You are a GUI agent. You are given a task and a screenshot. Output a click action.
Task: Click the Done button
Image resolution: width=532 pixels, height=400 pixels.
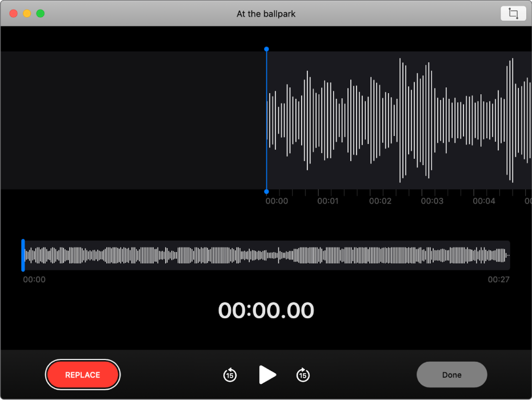[x=451, y=375]
